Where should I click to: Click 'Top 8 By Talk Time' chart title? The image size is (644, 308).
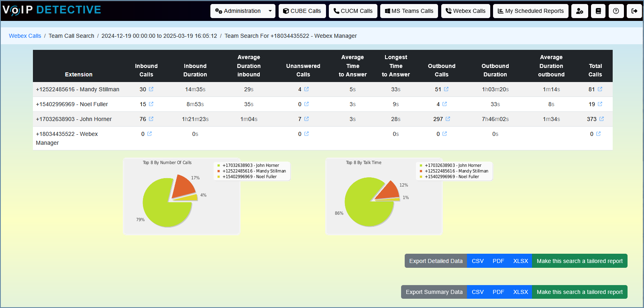pos(364,162)
